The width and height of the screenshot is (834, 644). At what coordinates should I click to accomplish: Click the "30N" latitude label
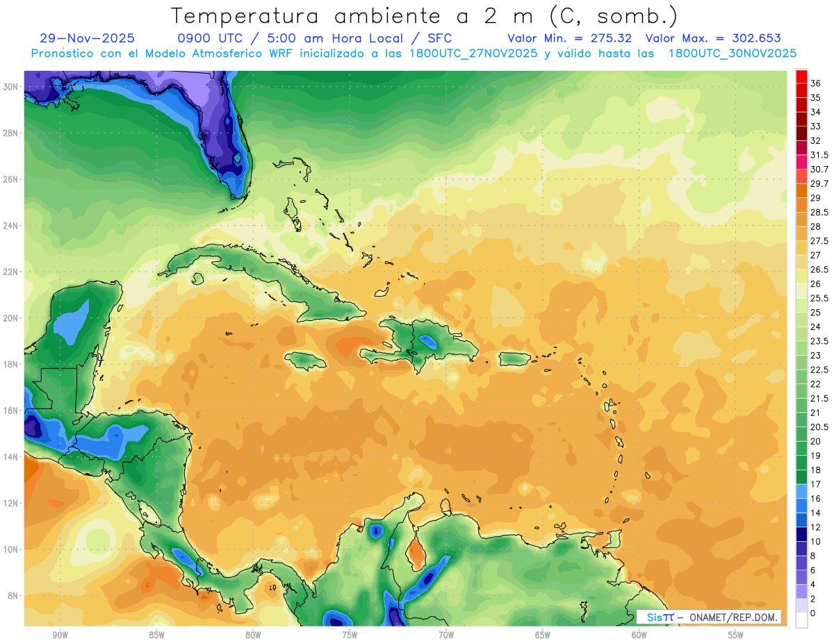10,87
